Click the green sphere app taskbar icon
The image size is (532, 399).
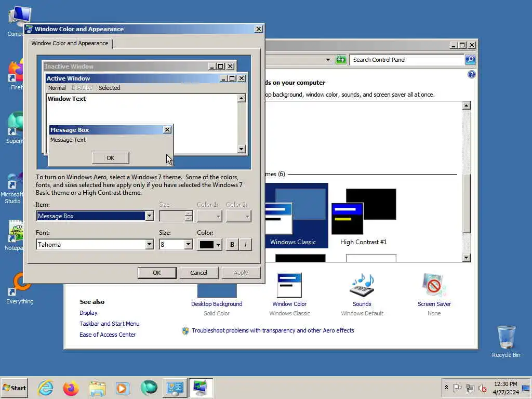(149, 388)
